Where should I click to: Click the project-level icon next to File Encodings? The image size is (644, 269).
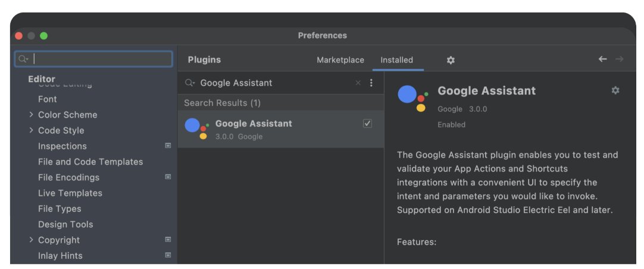pyautogui.click(x=168, y=177)
